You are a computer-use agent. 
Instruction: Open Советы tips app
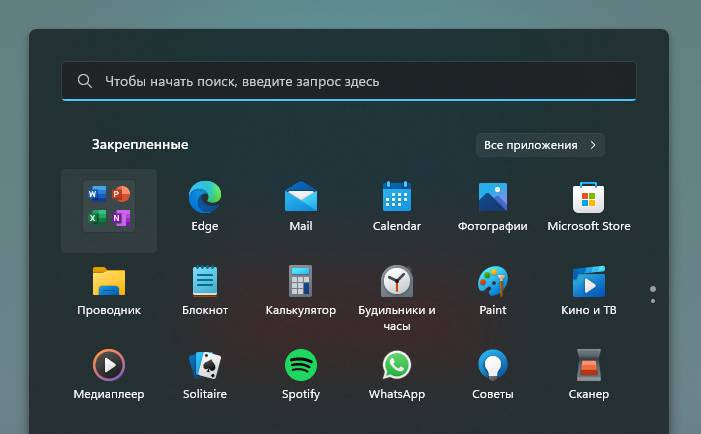coord(493,375)
